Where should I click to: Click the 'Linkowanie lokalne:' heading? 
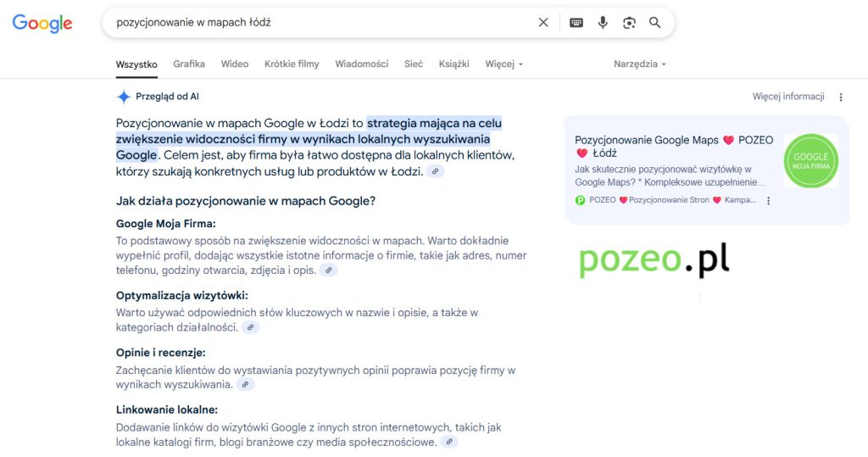click(167, 410)
